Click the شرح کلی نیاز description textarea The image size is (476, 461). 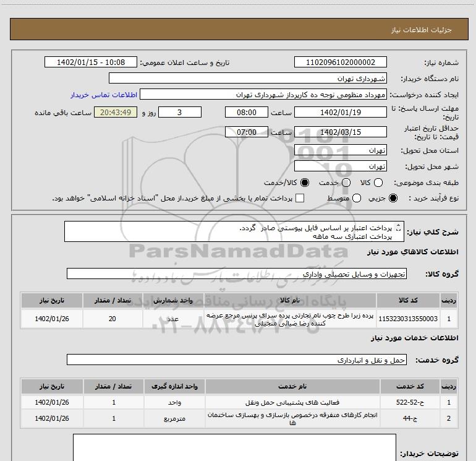(234, 231)
